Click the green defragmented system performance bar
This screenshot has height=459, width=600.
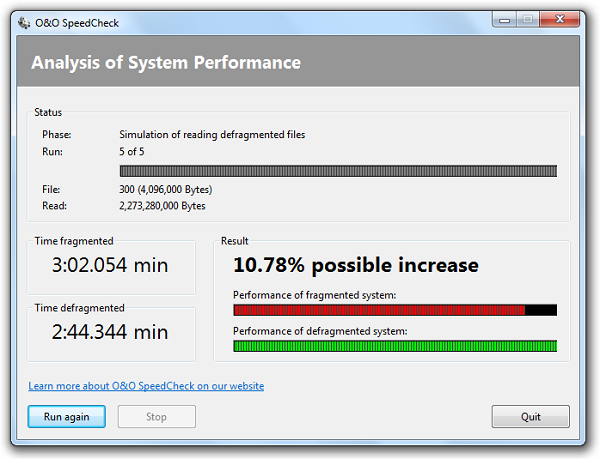(x=394, y=346)
